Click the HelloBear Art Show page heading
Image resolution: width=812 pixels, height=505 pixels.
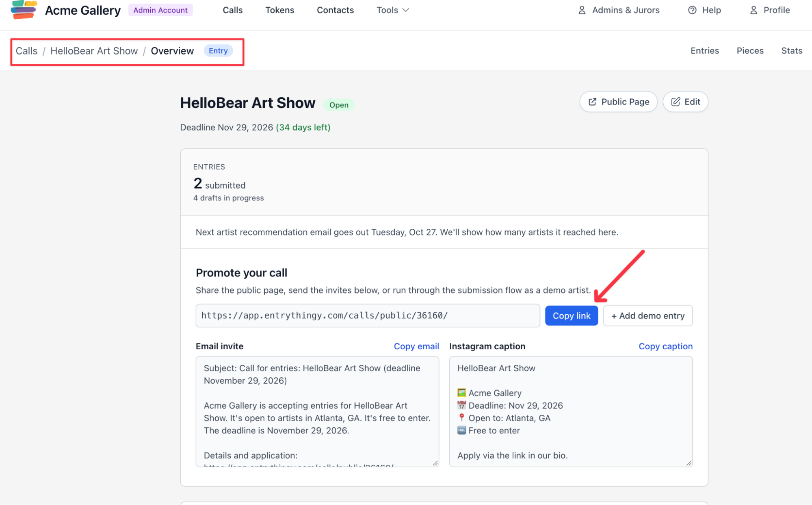pyautogui.click(x=247, y=103)
